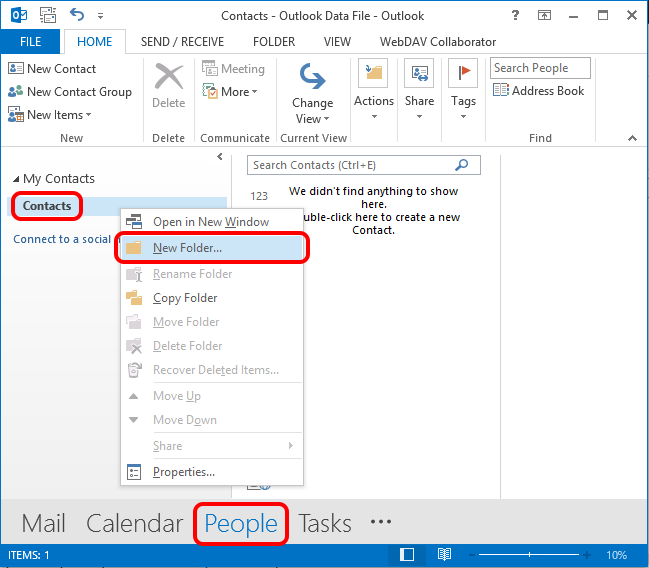Click the 123 index button
This screenshot has width=649, height=568.
tap(259, 196)
